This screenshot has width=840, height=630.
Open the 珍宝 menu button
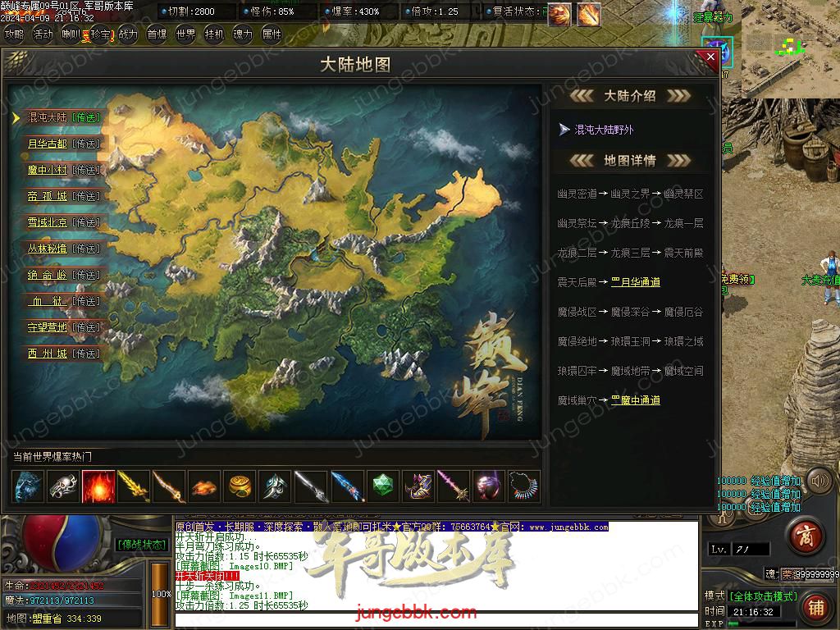click(x=100, y=34)
